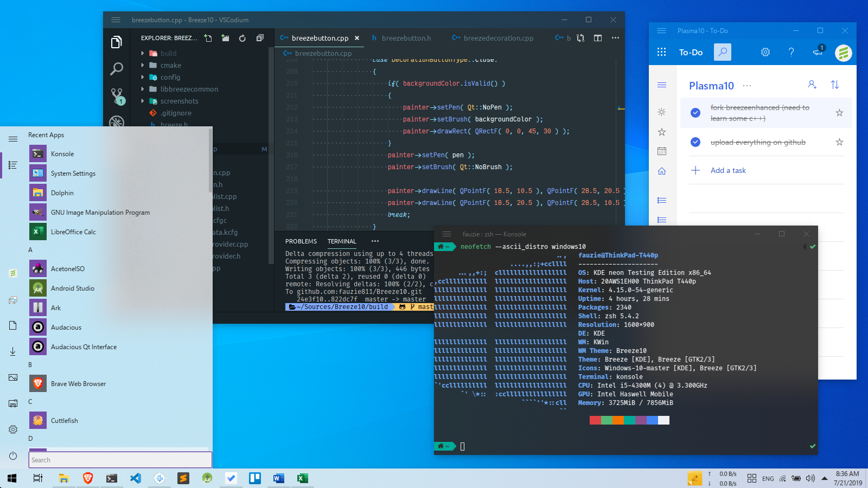
Task: Open the Plasma10 list options ellipsis
Action: point(747,86)
